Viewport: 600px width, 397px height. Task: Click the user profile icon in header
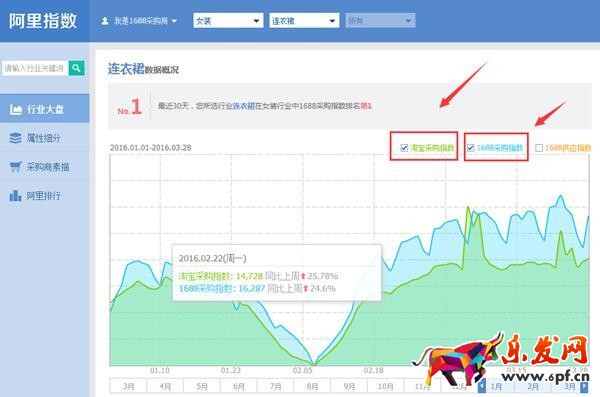coord(105,21)
